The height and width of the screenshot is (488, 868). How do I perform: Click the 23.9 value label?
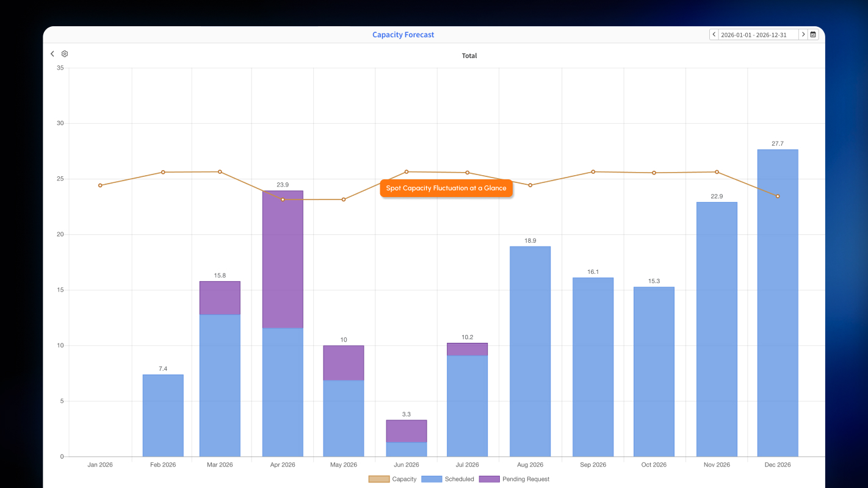[x=283, y=185]
